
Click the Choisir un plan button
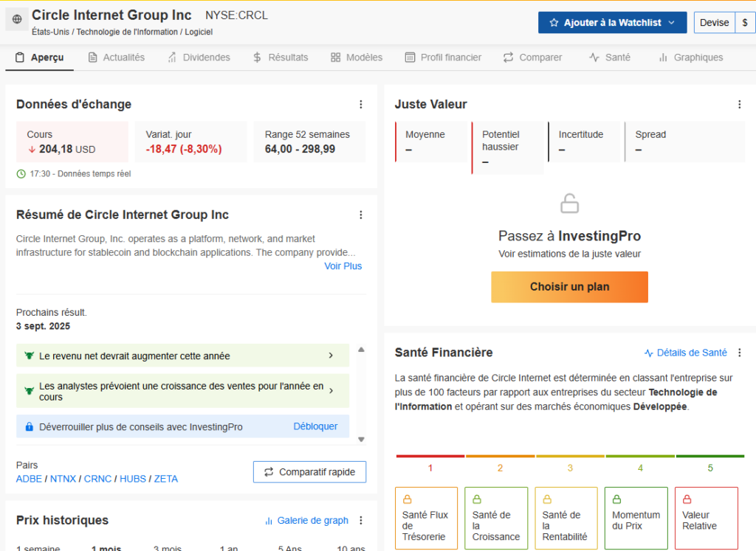tap(569, 287)
